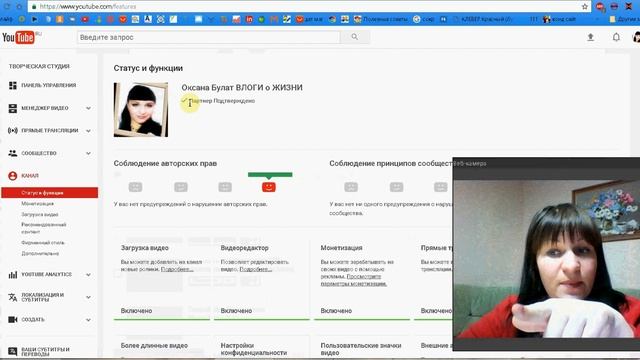
Task: Click the LinkedIn bookmark icon
Action: (x=249, y=19)
